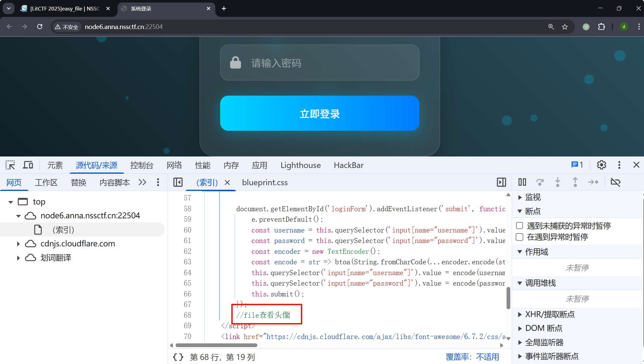
Task: Switch to the 替换 overrides tab
Action: pos(79,183)
